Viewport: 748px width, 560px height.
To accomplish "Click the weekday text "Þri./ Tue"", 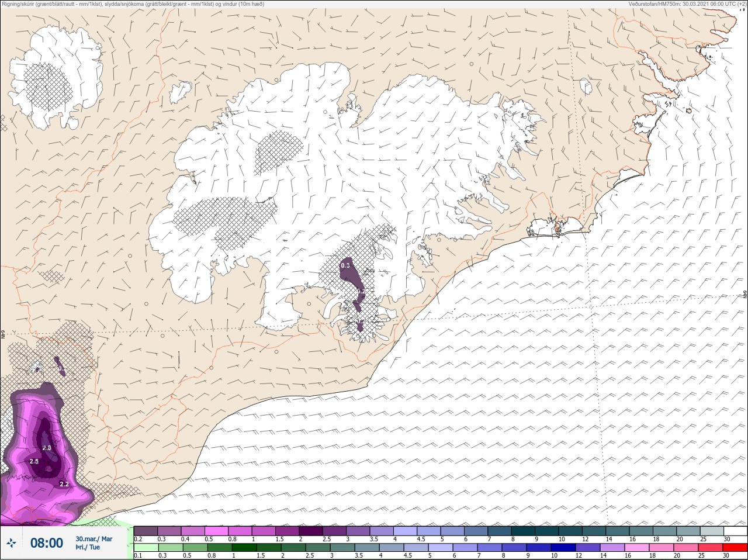I will 88,547.
